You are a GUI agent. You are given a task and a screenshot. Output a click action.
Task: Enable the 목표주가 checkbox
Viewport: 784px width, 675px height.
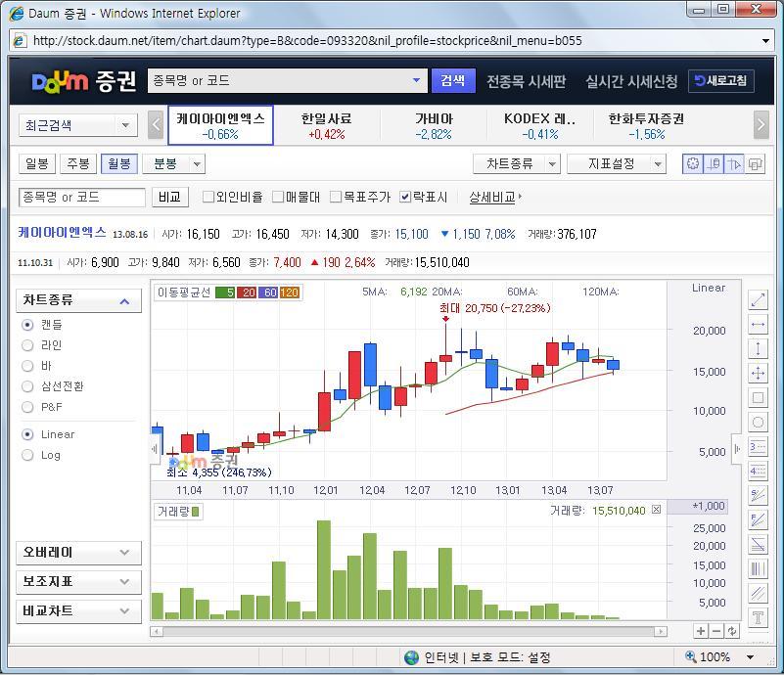336,197
